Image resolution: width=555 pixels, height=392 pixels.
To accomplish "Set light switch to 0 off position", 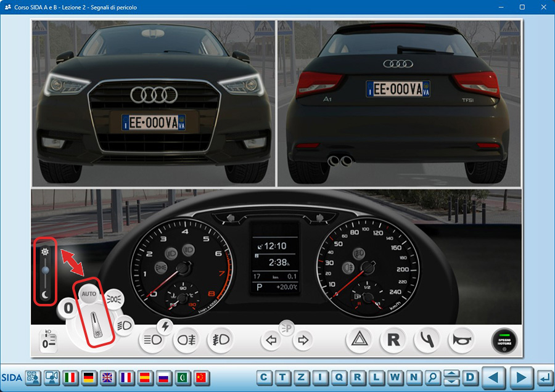I will [x=68, y=309].
